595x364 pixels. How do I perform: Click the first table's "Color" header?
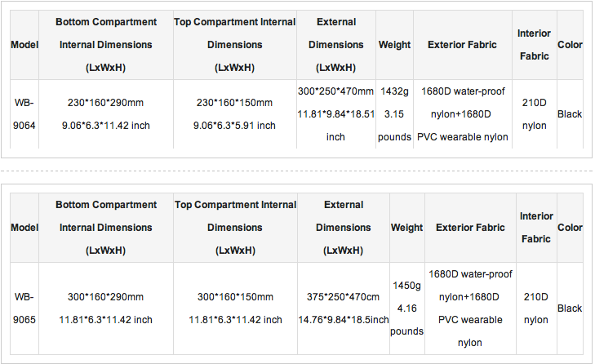coord(570,45)
